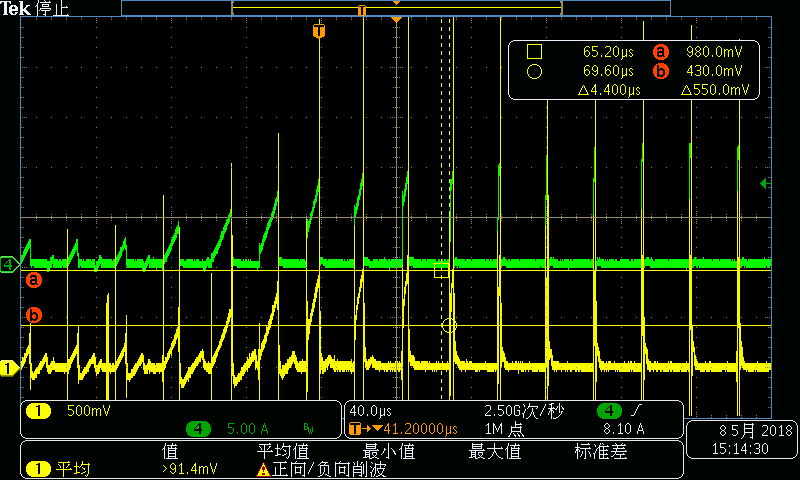Click the 69.60µs cursor time value
The width and height of the screenshot is (800, 480).
coord(608,71)
